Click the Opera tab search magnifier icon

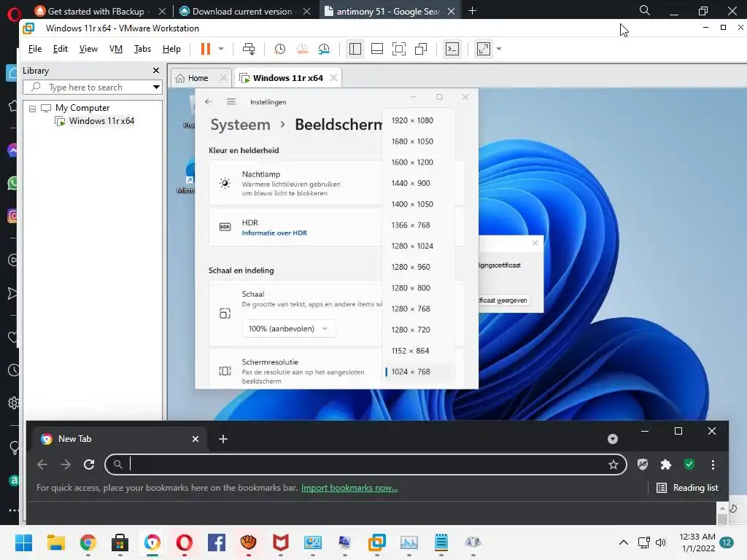(x=645, y=10)
